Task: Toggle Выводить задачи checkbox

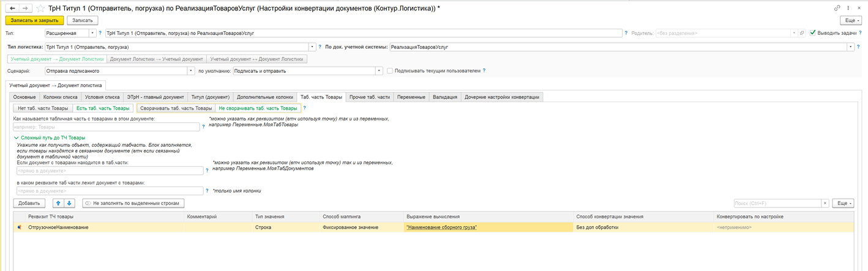Action: click(x=812, y=33)
